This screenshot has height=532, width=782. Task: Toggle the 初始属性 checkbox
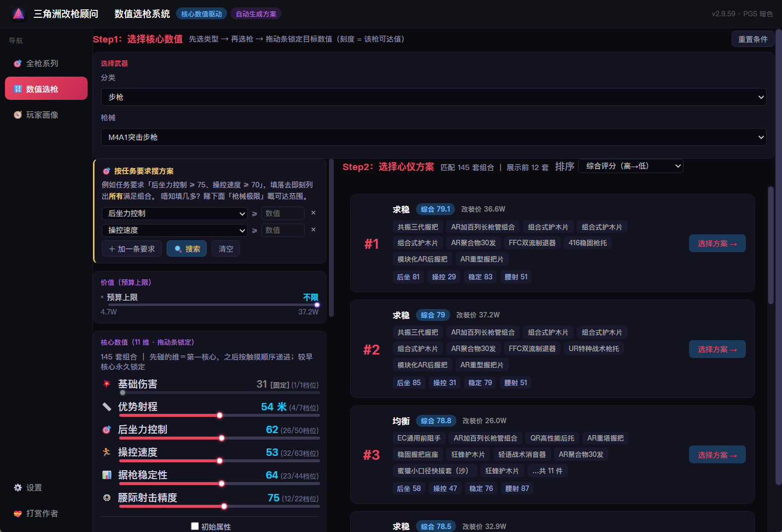tap(195, 526)
